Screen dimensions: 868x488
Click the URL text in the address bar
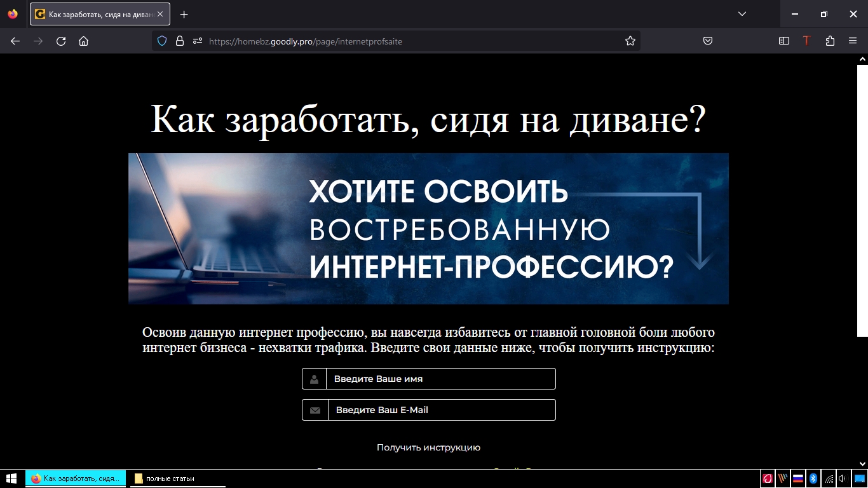306,41
